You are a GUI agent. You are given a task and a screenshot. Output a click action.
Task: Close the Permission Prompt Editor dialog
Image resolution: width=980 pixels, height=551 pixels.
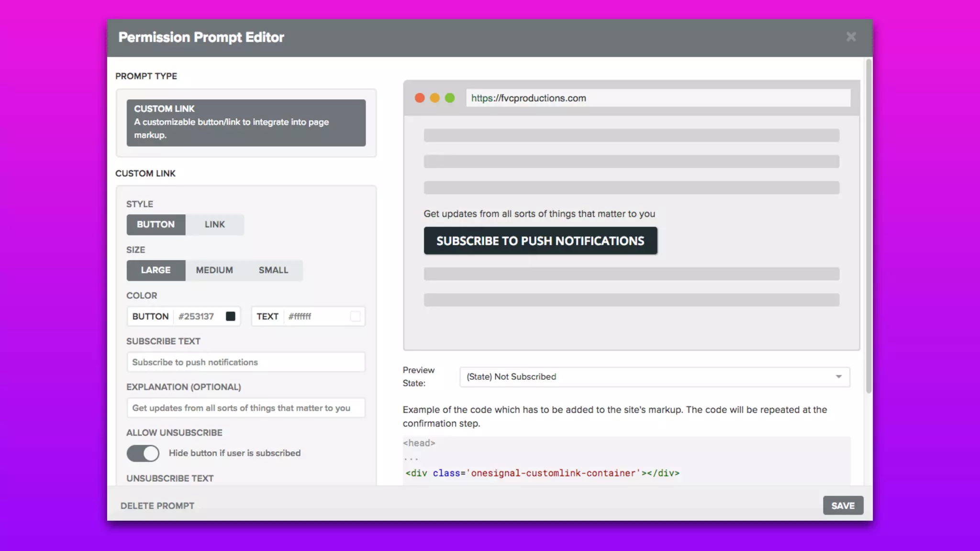[x=851, y=37]
